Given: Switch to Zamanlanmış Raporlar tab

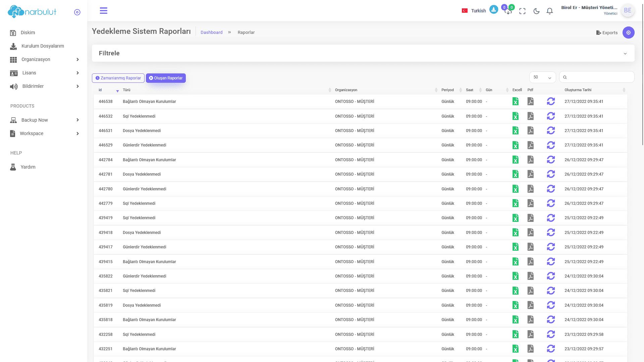Looking at the screenshot, I should [118, 78].
